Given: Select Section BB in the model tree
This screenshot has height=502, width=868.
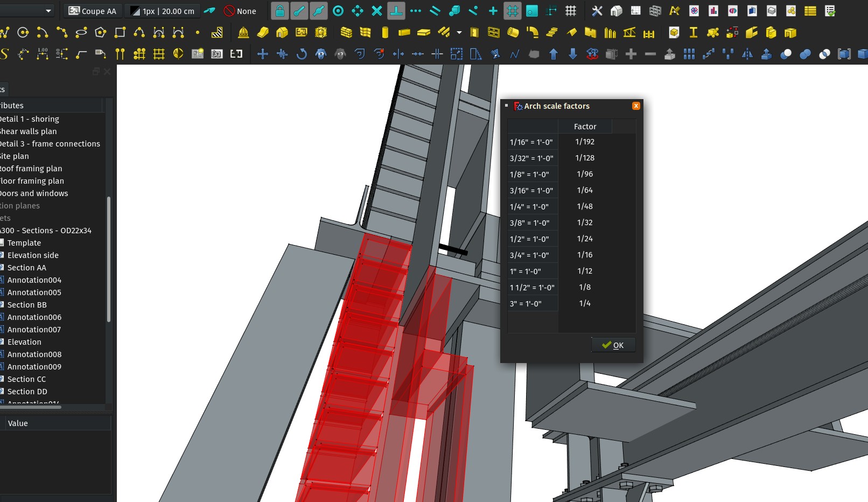Looking at the screenshot, I should coord(26,304).
